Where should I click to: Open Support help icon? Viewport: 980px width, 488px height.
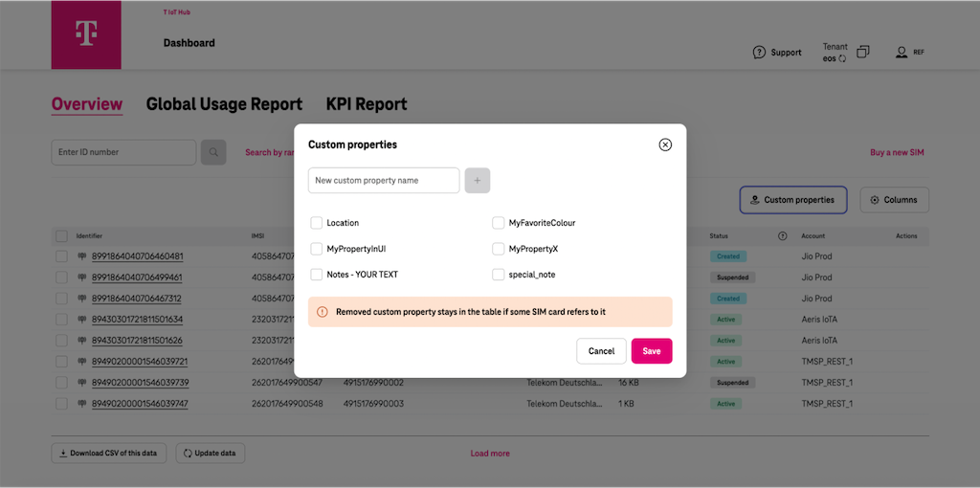pos(759,53)
